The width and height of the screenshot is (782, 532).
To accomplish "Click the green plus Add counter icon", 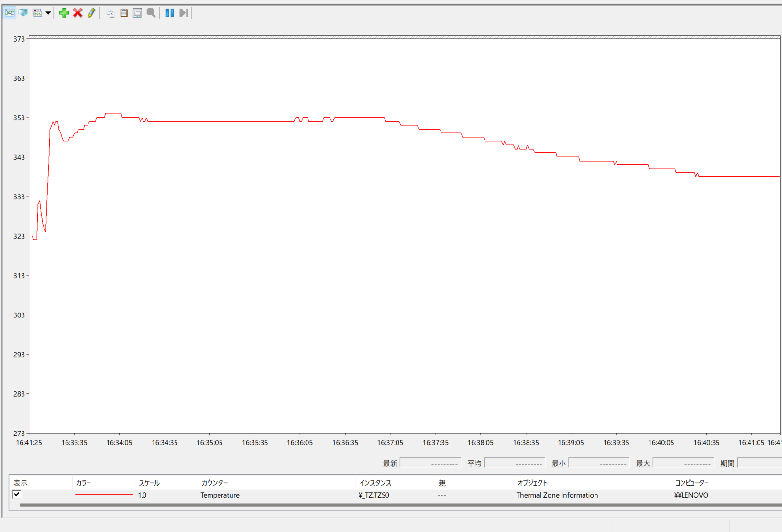I will coord(64,13).
